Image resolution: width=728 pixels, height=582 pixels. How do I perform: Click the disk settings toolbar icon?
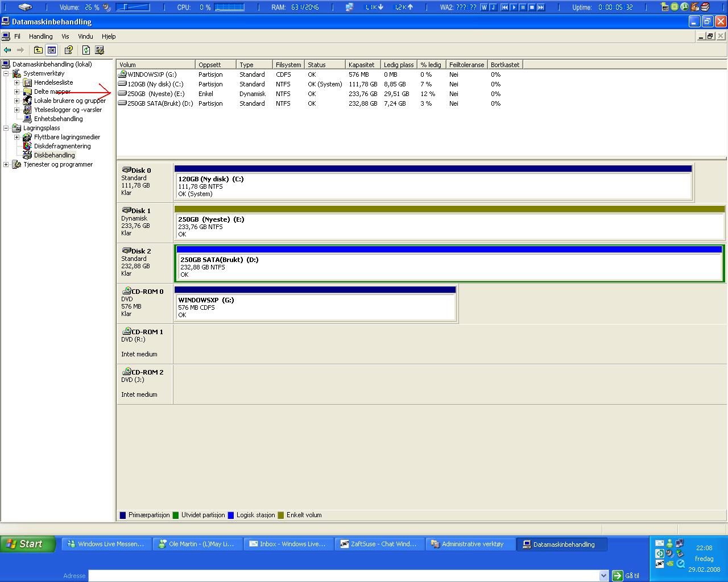click(x=100, y=50)
